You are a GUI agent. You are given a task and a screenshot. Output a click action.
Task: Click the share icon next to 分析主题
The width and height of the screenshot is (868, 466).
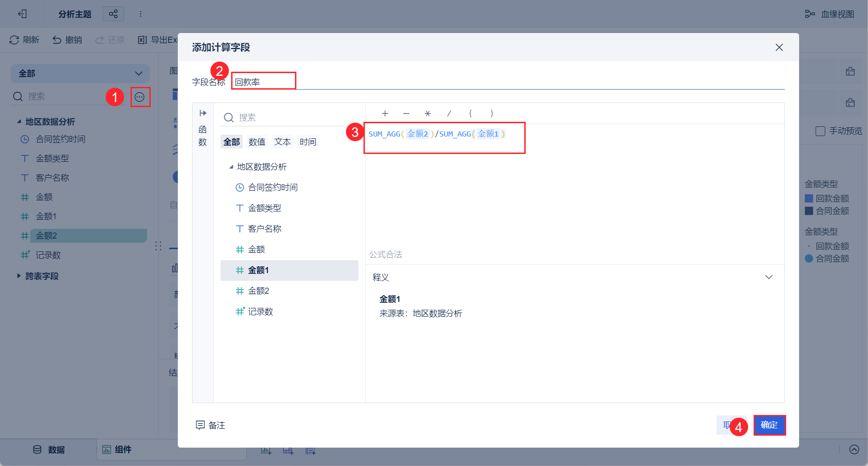[x=113, y=14]
